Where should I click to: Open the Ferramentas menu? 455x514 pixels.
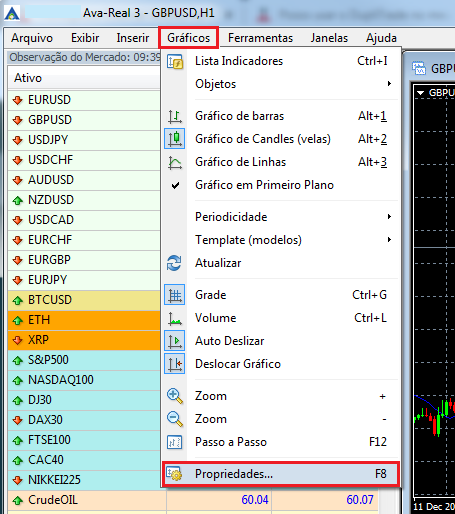point(260,38)
